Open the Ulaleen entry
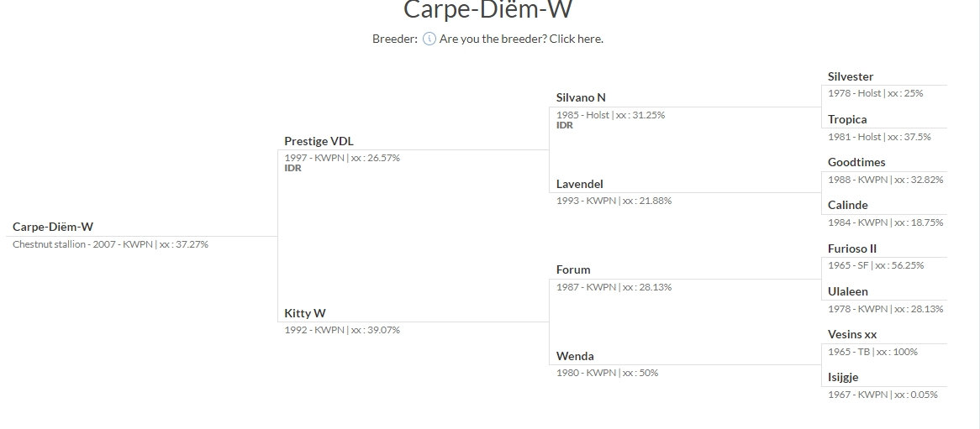This screenshot has width=980, height=429. pyautogui.click(x=848, y=291)
